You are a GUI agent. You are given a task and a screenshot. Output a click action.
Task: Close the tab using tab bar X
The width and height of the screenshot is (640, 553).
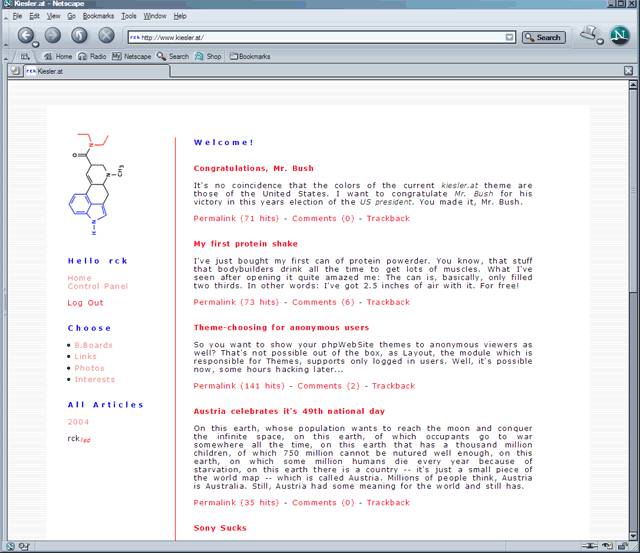point(627,72)
